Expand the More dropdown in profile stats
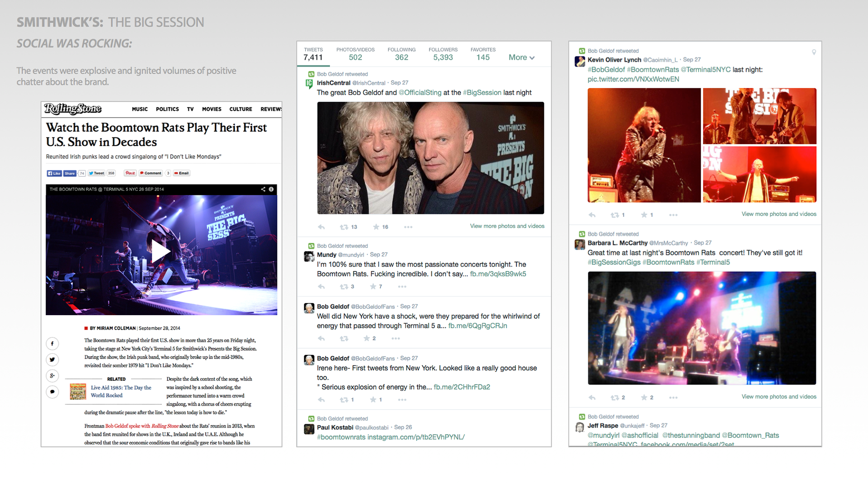Viewport: 868px width, 487px height. [521, 57]
